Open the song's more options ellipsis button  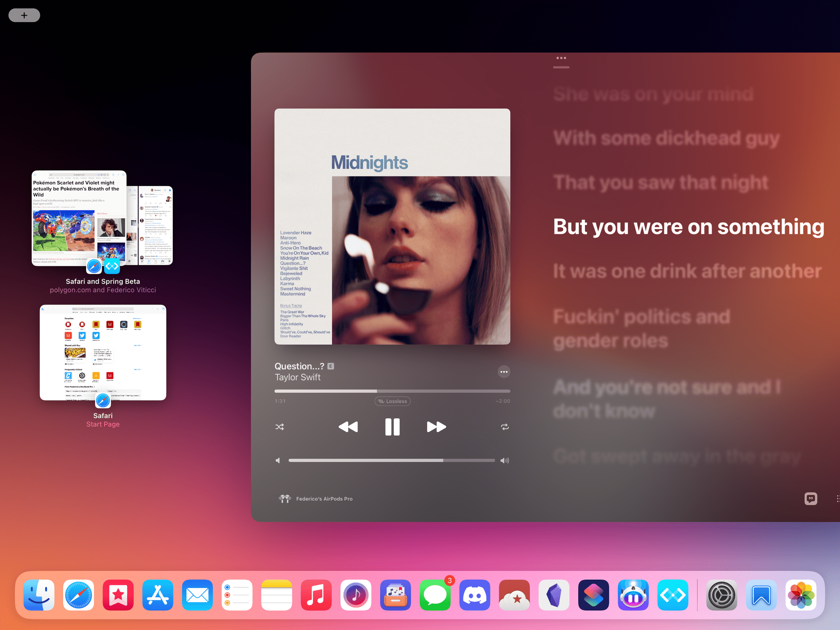(x=504, y=372)
